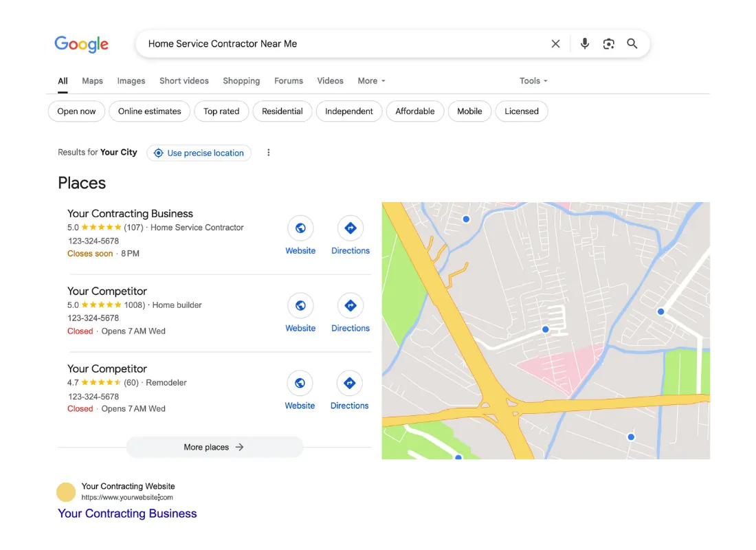Go to the Forums tab
Screen dimensions: 756x550
[x=289, y=81]
